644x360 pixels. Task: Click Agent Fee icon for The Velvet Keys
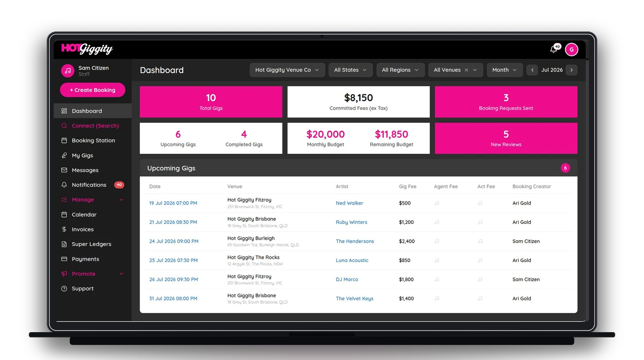pyautogui.click(x=437, y=298)
